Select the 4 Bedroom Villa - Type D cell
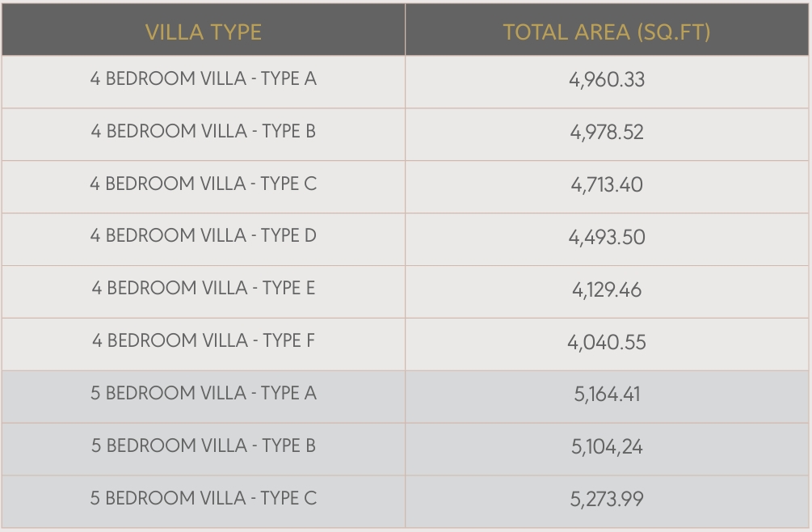This screenshot has width=812, height=532. 204,236
